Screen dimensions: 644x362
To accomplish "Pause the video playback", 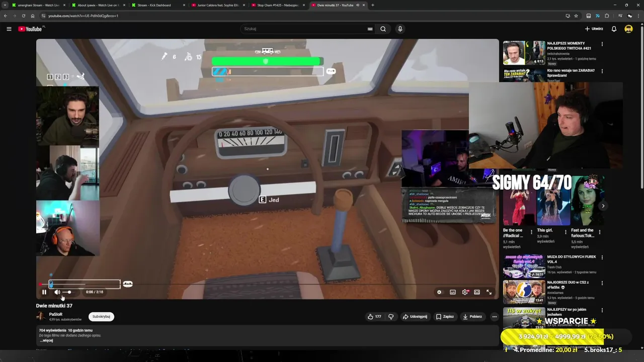I will click(44, 292).
